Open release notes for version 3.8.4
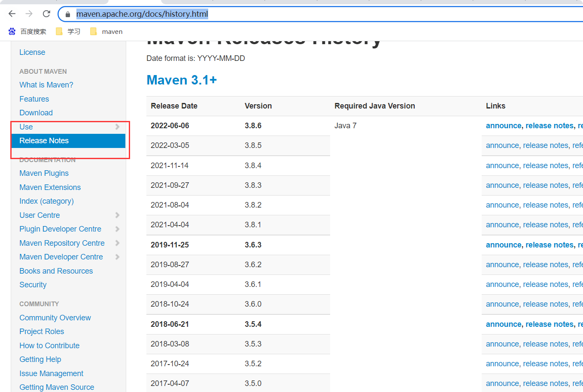The width and height of the screenshot is (583, 392). (546, 166)
